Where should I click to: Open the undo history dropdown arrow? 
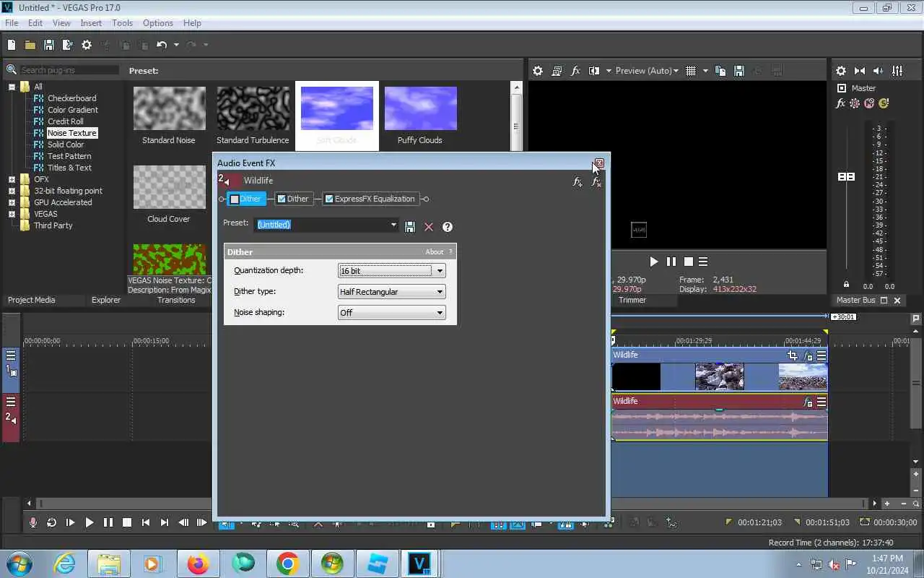click(176, 45)
